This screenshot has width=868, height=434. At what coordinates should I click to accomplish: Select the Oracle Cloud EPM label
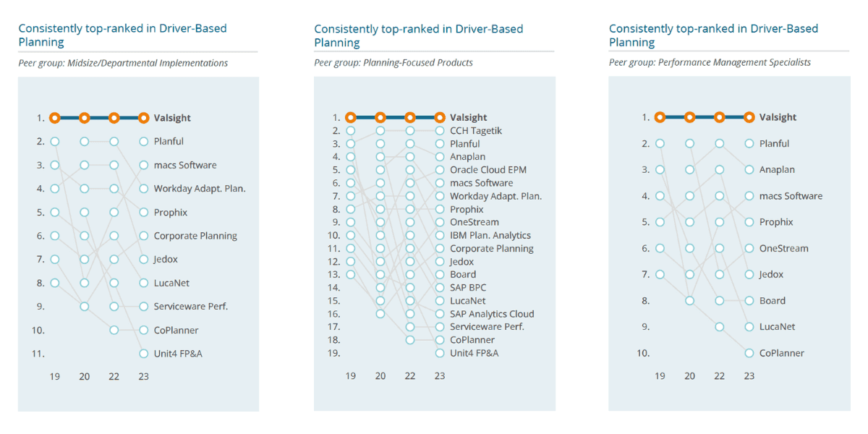click(x=488, y=170)
